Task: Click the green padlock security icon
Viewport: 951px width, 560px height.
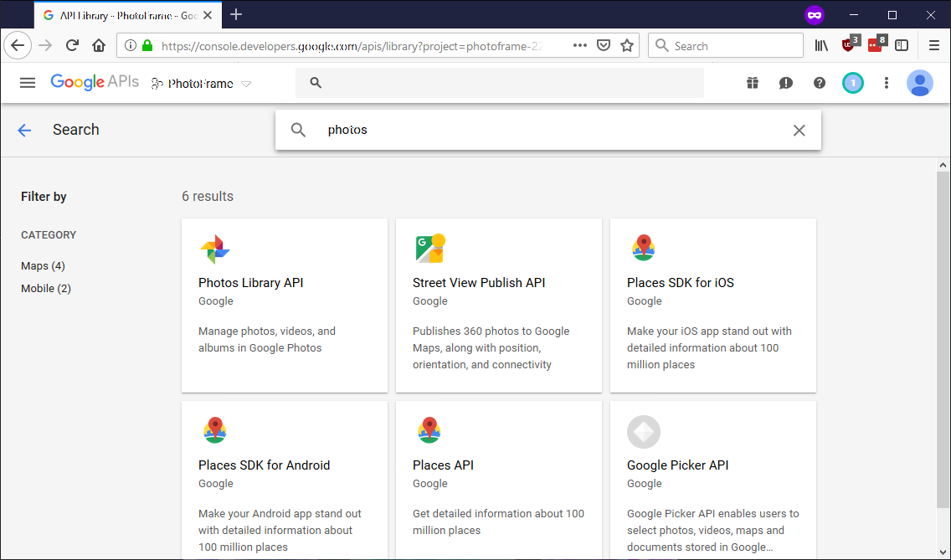Action: pos(147,45)
